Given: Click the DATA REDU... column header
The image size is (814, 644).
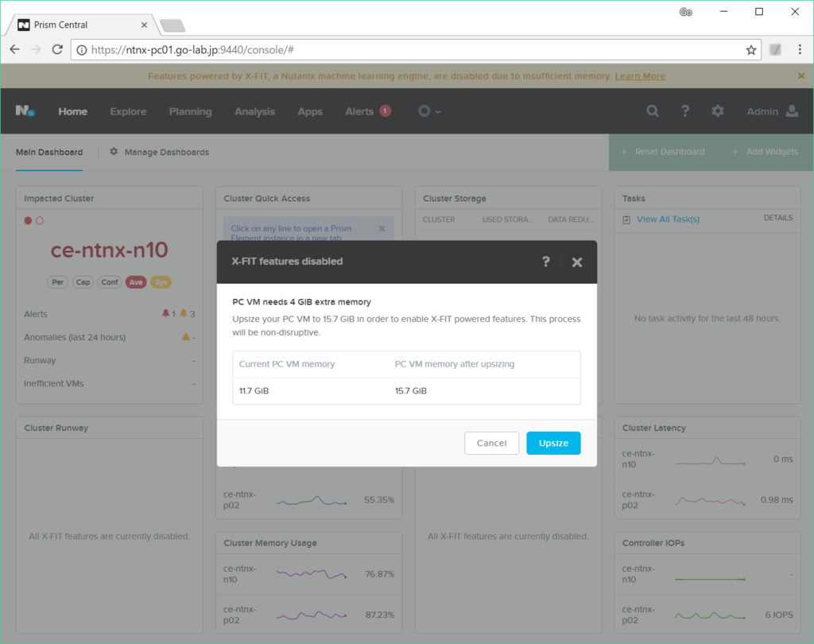Looking at the screenshot, I should point(571,219).
